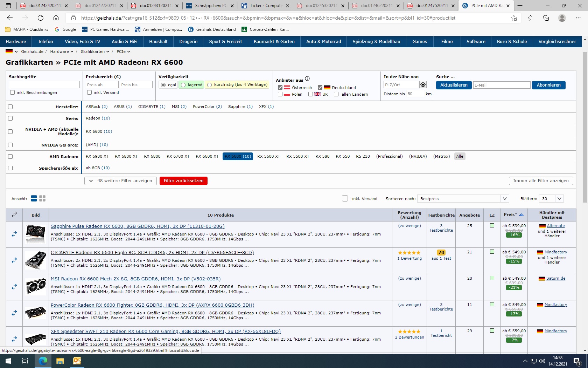Open Microsoft Edge from taskbar

pyautogui.click(x=43, y=361)
